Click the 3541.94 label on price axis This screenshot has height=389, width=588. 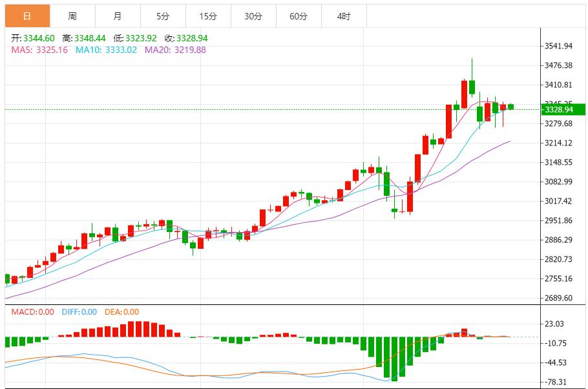coord(559,46)
